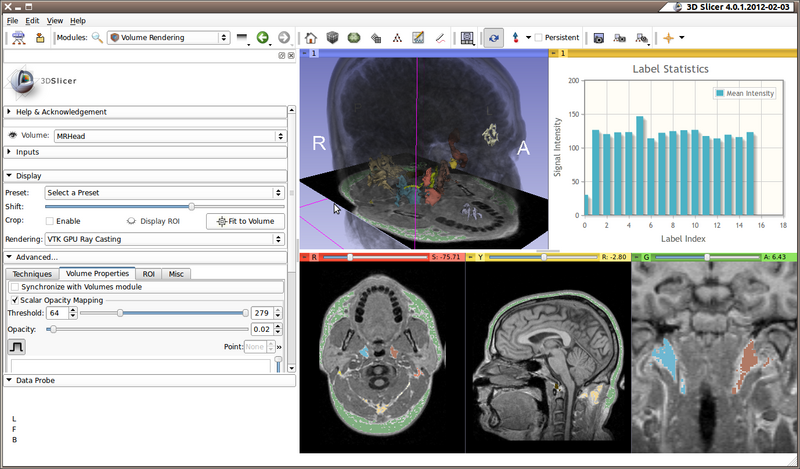
Task: Open the Help menu
Action: click(78, 21)
